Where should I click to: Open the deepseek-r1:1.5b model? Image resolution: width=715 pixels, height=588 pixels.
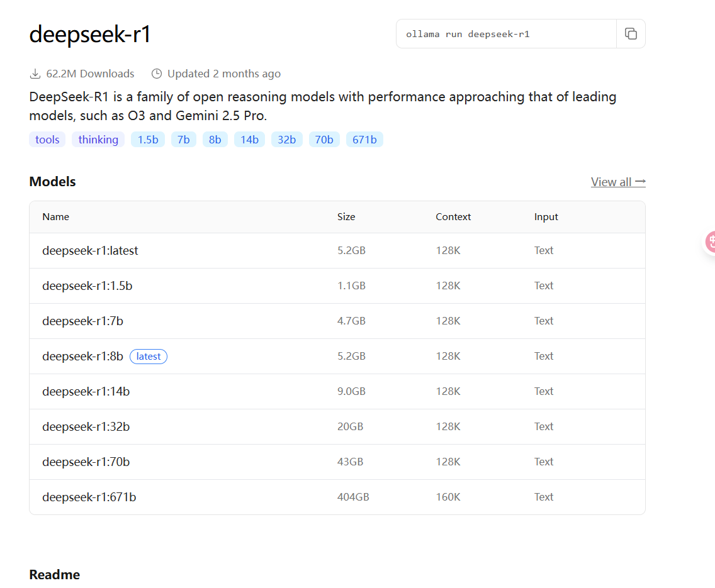(x=87, y=286)
